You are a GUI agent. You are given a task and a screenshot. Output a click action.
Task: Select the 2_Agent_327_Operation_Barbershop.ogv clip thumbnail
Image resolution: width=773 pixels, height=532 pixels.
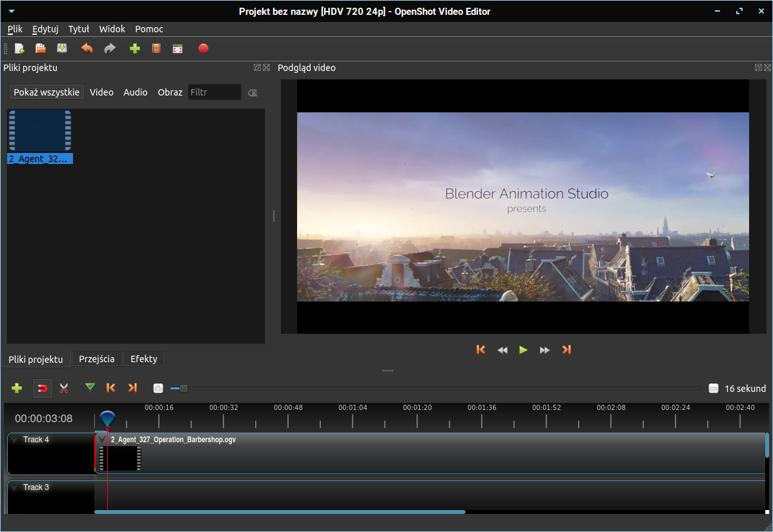point(120,458)
